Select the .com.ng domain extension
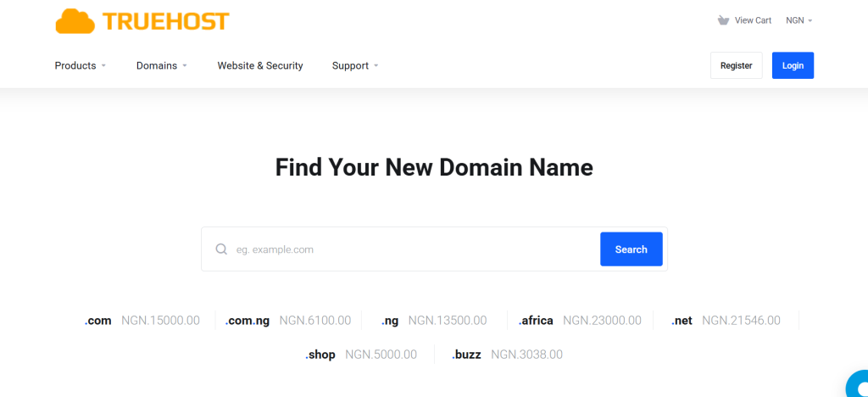868x397 pixels. (x=248, y=321)
